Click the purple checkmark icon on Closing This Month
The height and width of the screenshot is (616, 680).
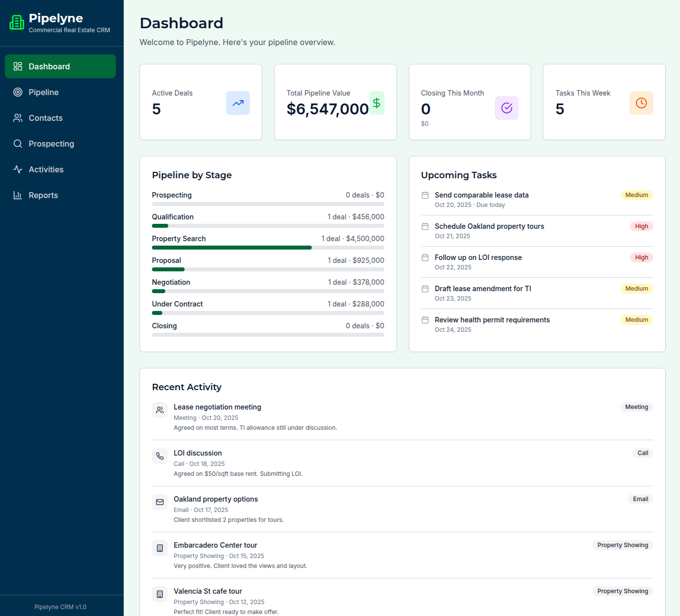tap(506, 108)
